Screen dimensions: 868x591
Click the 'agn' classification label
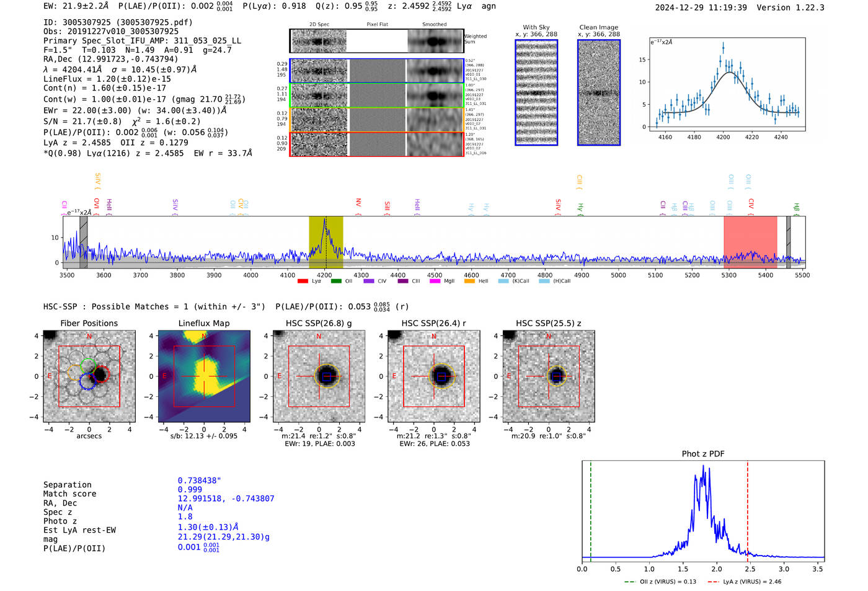tap(489, 6)
